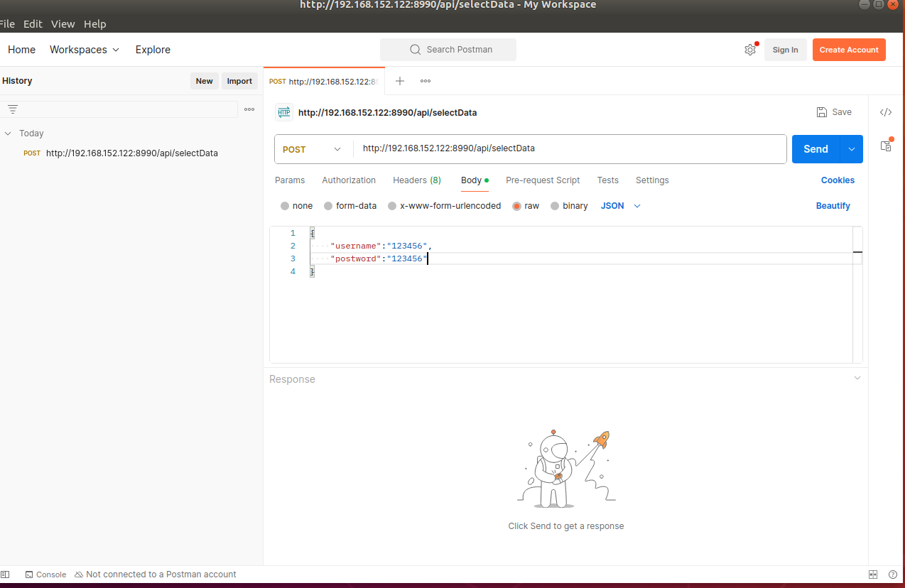
Task: Open the Cookies link
Action: click(x=838, y=180)
